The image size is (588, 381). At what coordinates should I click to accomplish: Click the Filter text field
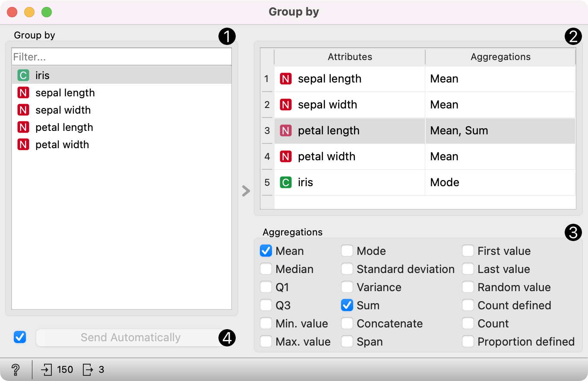click(121, 57)
